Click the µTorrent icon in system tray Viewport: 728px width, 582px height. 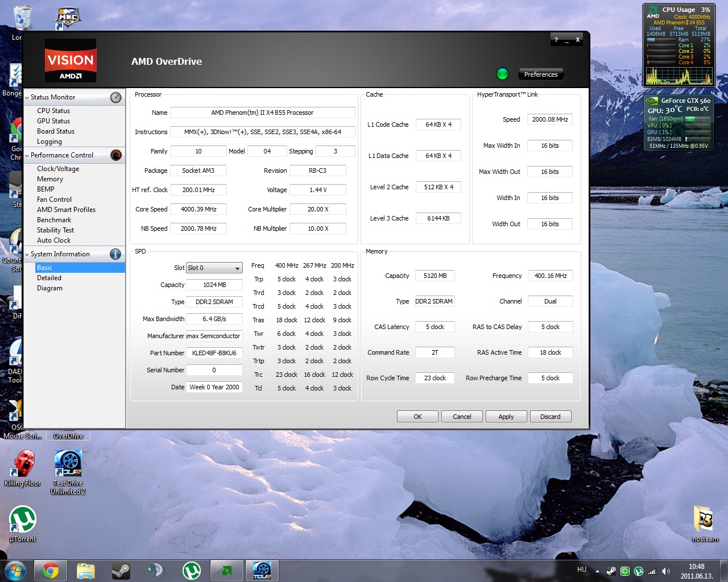pyautogui.click(x=639, y=571)
